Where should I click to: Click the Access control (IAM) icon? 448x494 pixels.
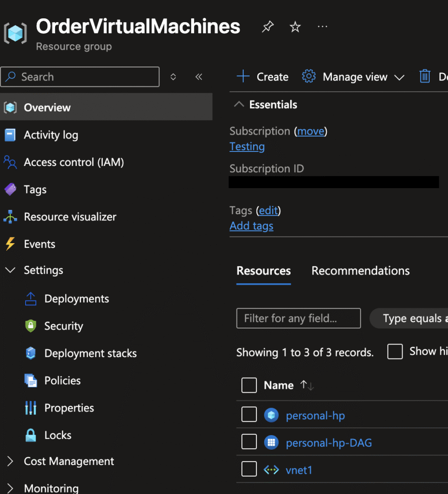tap(10, 162)
